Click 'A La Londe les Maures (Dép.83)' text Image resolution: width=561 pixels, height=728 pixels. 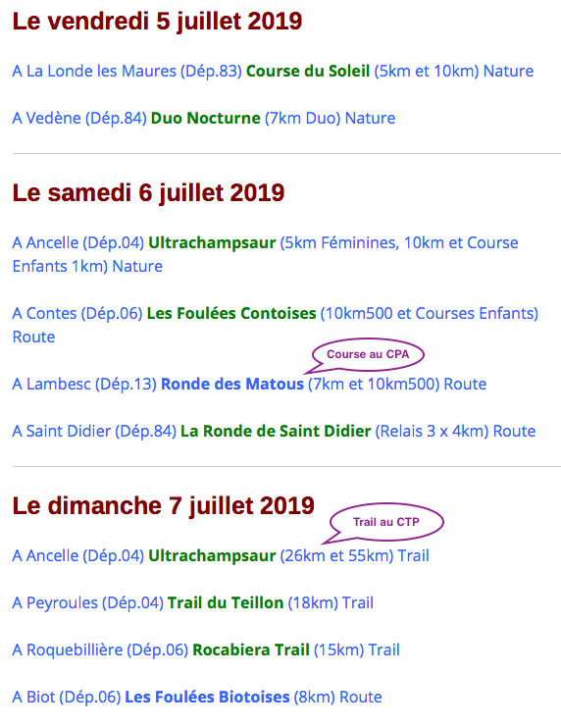pyautogui.click(x=127, y=71)
